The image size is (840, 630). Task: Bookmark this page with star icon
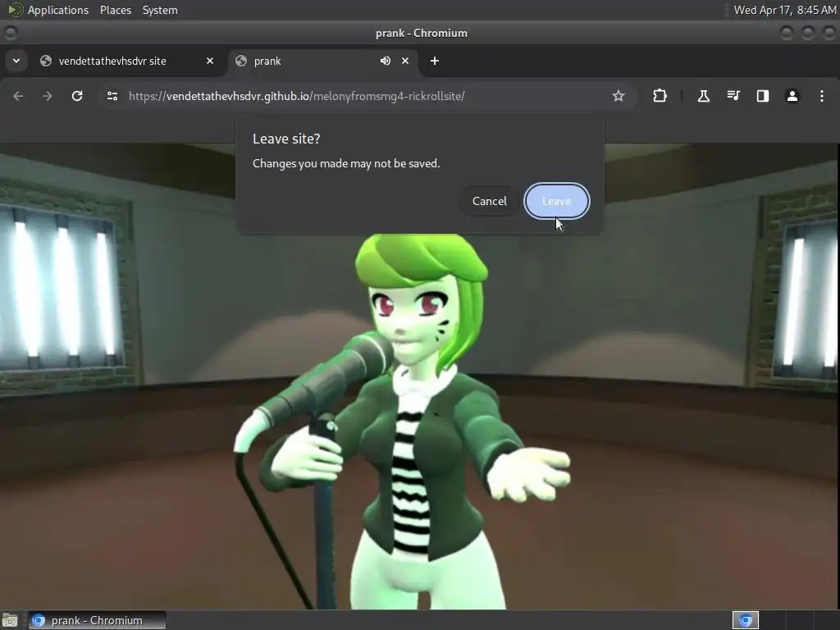point(619,96)
